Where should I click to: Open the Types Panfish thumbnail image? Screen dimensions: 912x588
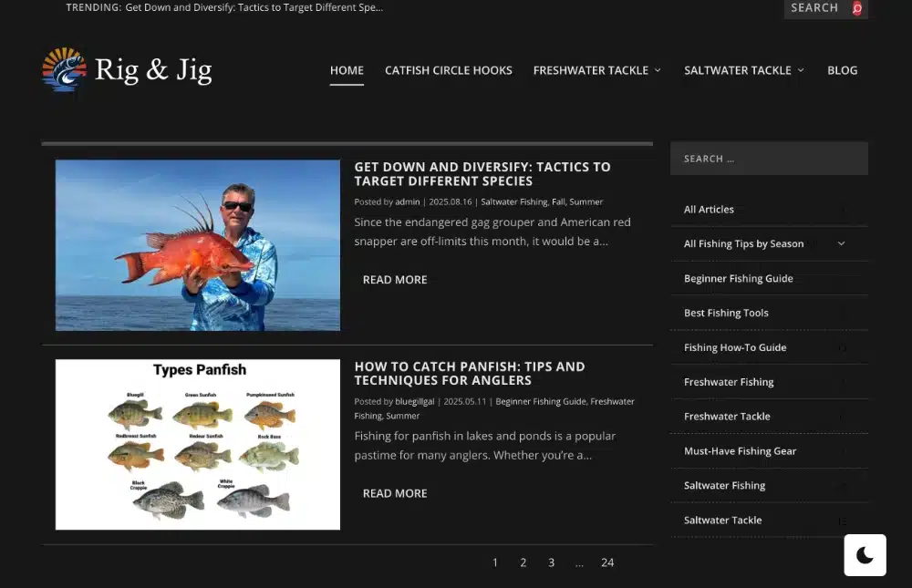[x=198, y=444]
